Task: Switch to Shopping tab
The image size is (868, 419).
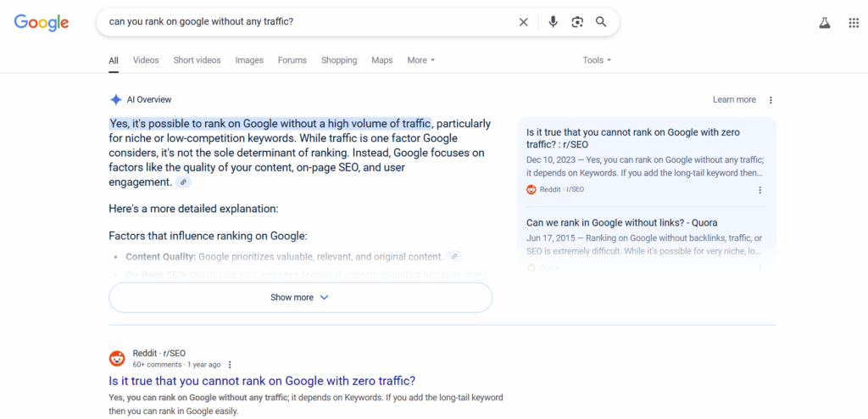Action: 339,60
